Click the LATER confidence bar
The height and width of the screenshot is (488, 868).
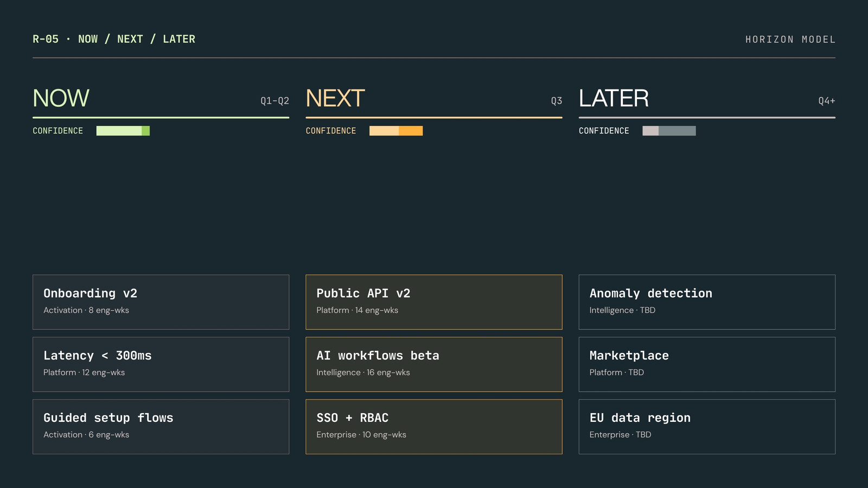669,131
